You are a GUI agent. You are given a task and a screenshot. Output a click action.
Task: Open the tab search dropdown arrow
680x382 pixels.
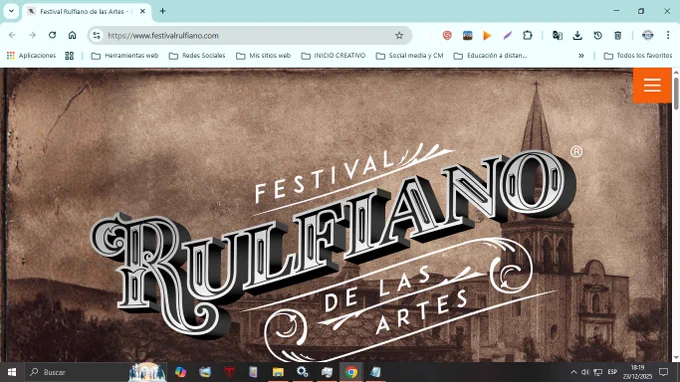click(11, 11)
